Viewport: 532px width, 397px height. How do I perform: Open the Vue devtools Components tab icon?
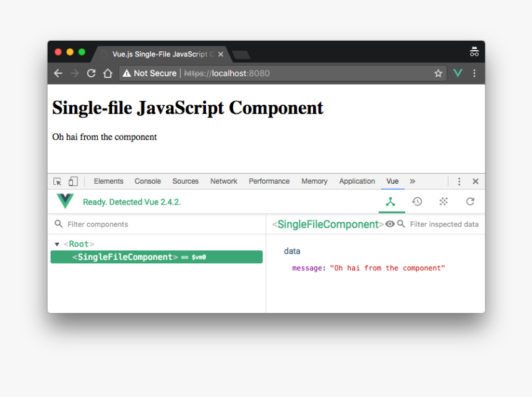tap(390, 202)
